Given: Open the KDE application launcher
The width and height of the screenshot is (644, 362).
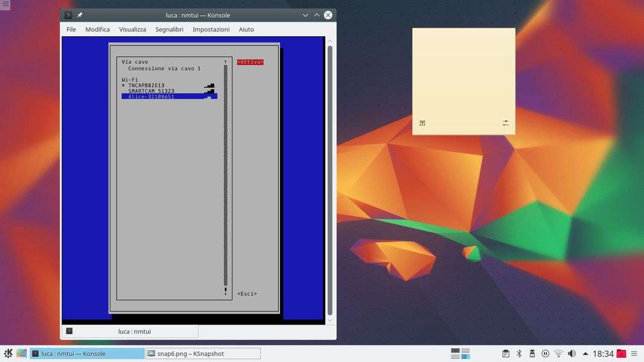Looking at the screenshot, I should pos(8,354).
